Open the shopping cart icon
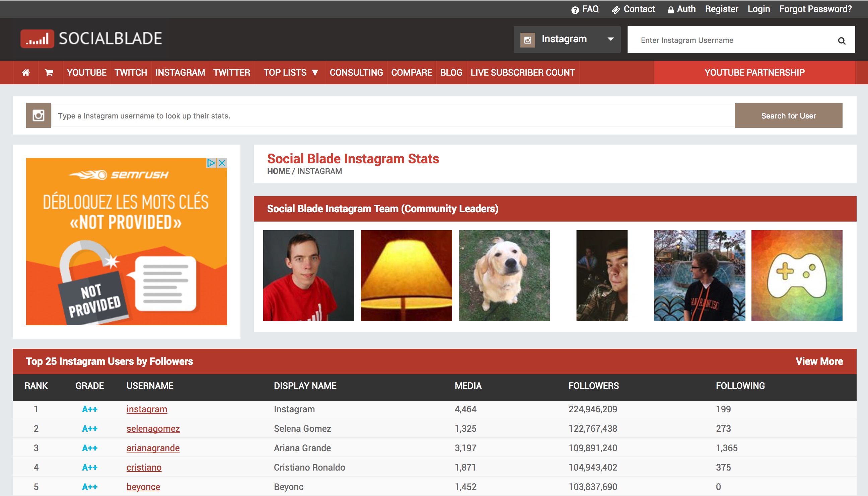 (x=49, y=73)
